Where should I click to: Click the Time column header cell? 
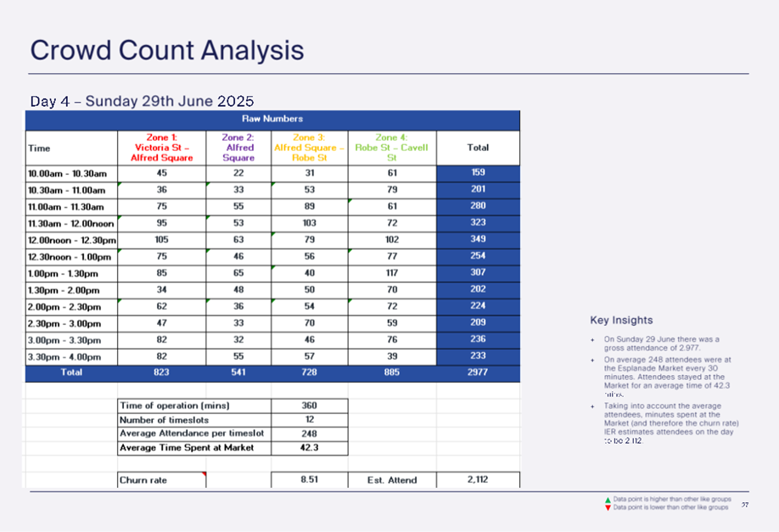[71, 148]
